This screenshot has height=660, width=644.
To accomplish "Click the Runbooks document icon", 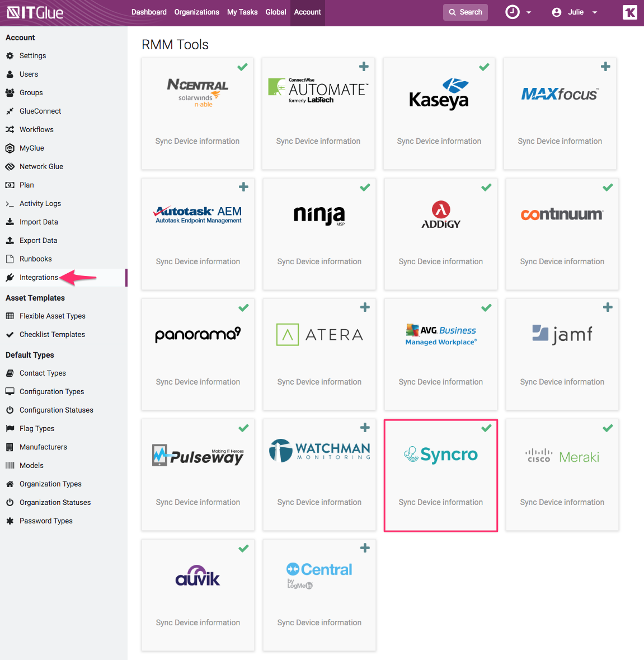I will [x=10, y=259].
